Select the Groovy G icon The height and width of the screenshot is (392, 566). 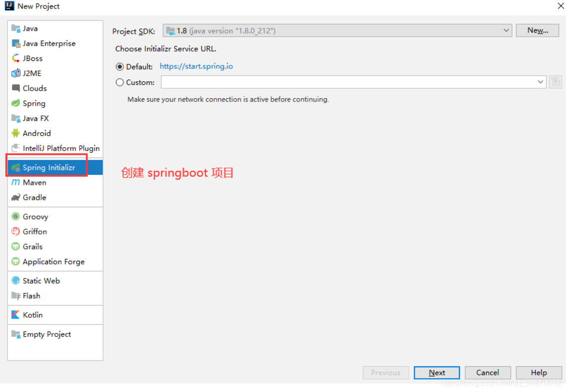(15, 217)
